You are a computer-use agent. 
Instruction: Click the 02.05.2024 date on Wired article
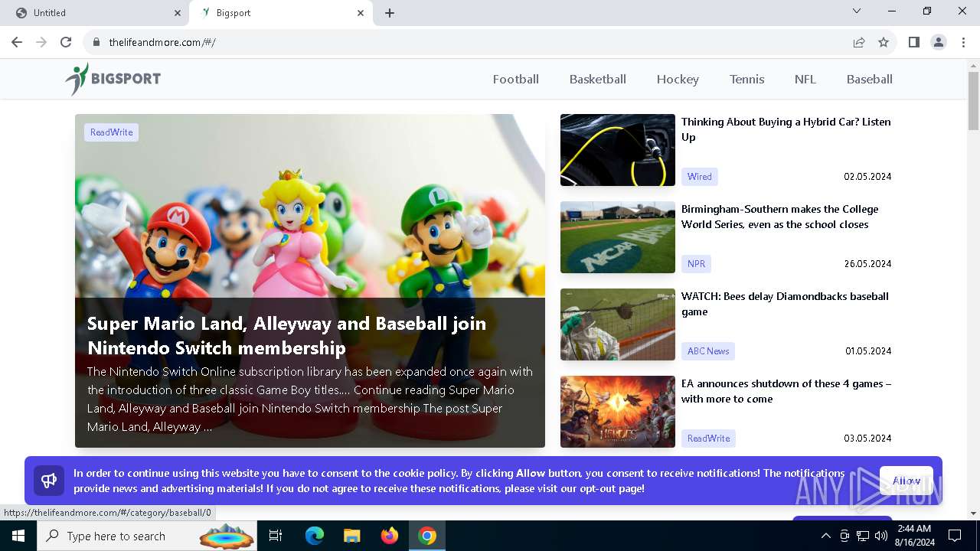(867, 177)
